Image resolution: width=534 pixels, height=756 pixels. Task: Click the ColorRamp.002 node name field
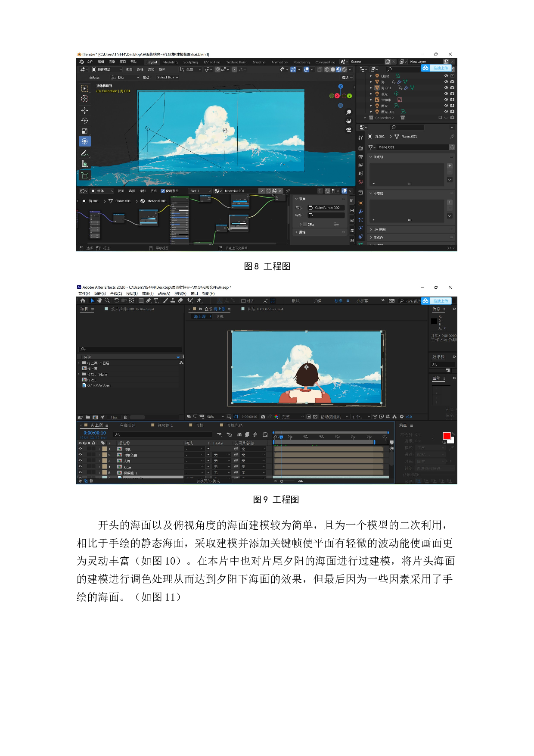326,208
